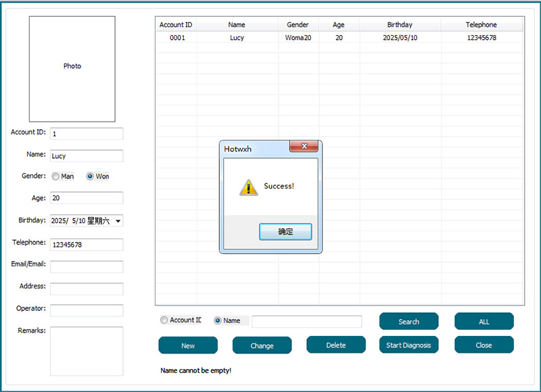Click the New button
This screenshot has height=392, width=541.
(188, 345)
